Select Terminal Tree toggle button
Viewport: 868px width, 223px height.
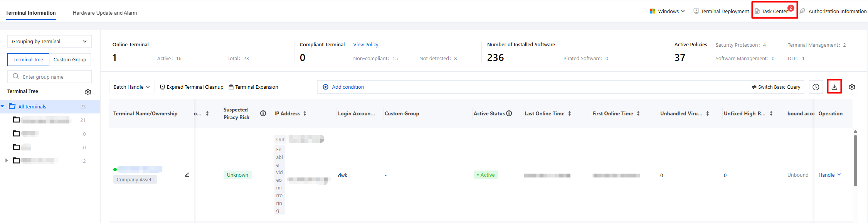(x=29, y=59)
